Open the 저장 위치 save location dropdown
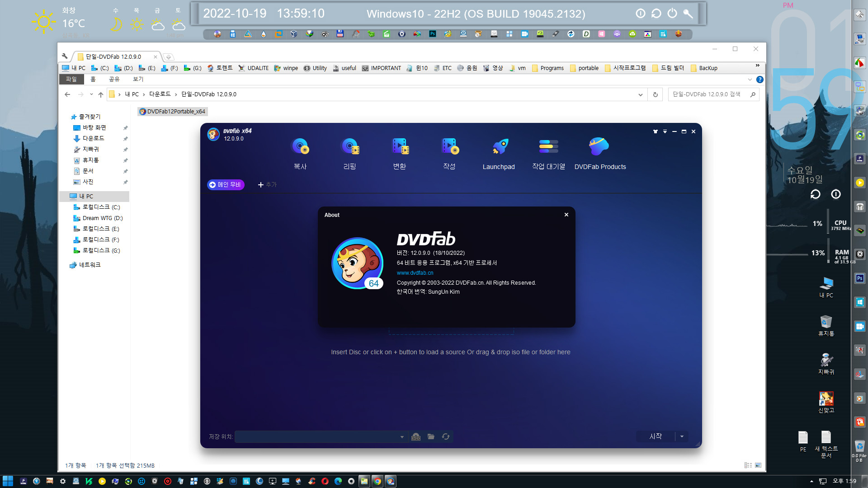Viewport: 868px width, 488px height. click(x=402, y=437)
